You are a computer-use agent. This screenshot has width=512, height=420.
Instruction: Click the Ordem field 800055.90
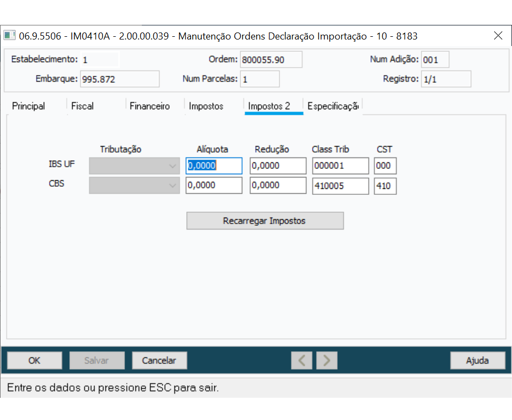[x=271, y=60]
